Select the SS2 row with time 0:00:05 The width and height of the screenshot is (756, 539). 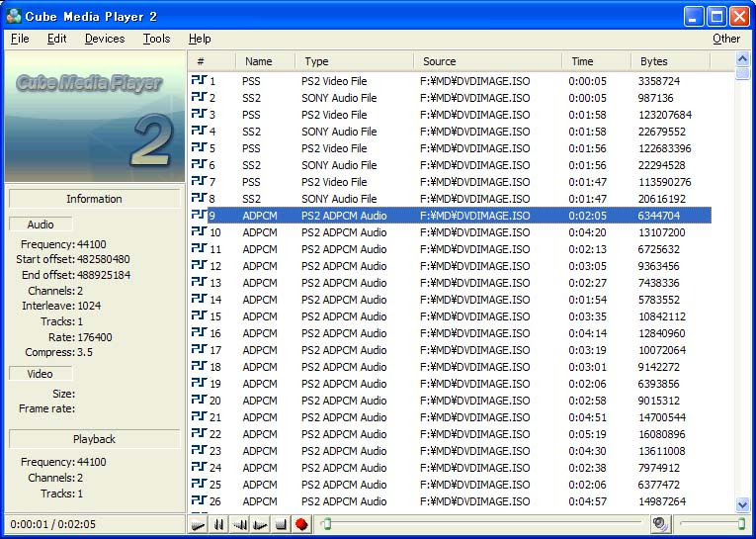(x=451, y=98)
